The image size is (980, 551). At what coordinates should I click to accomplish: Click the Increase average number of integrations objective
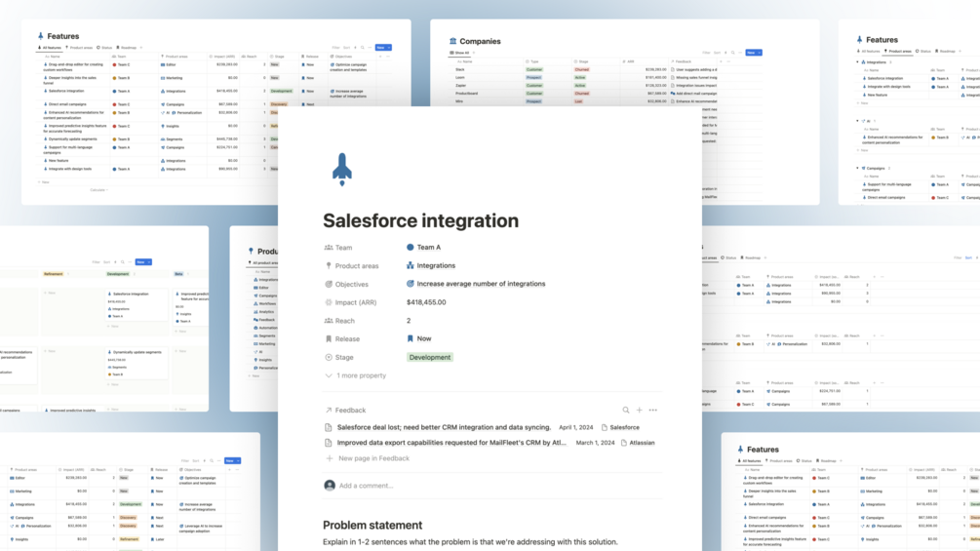(481, 284)
